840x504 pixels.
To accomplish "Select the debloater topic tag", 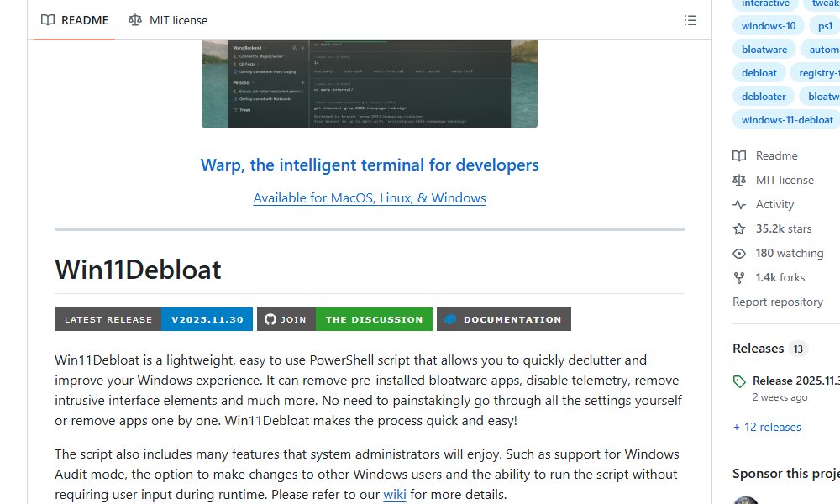I will 764,97.
